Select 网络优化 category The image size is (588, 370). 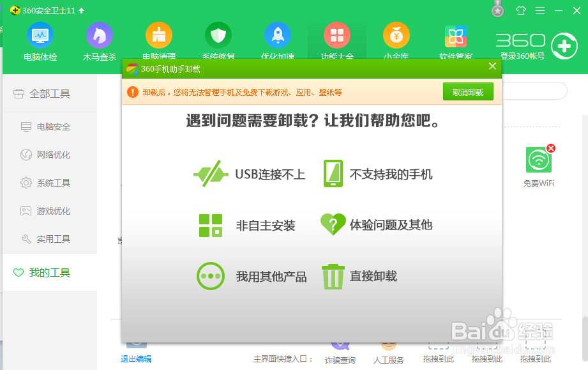46,155
